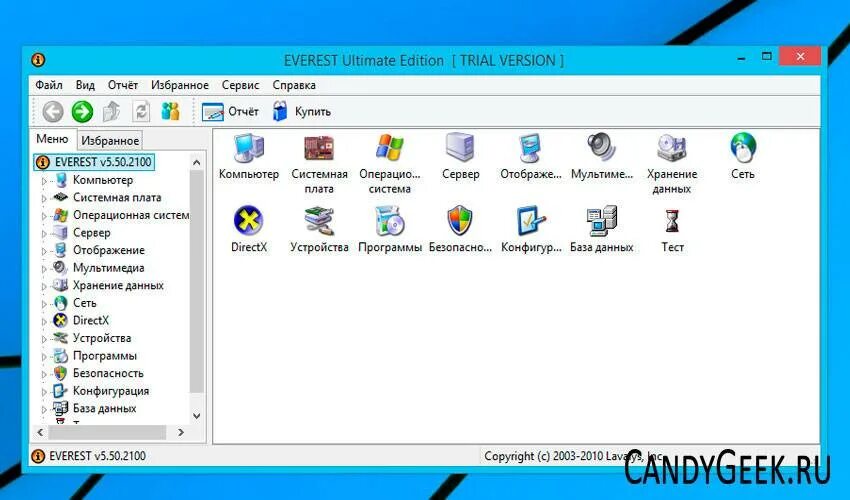The width and height of the screenshot is (850, 500).
Task: Expand the Операционная система tree node
Action: coord(44,216)
